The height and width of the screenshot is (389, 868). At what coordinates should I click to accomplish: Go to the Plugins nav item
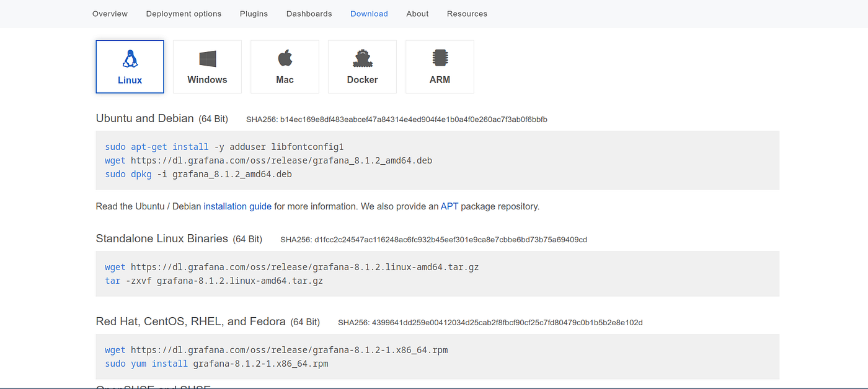254,14
